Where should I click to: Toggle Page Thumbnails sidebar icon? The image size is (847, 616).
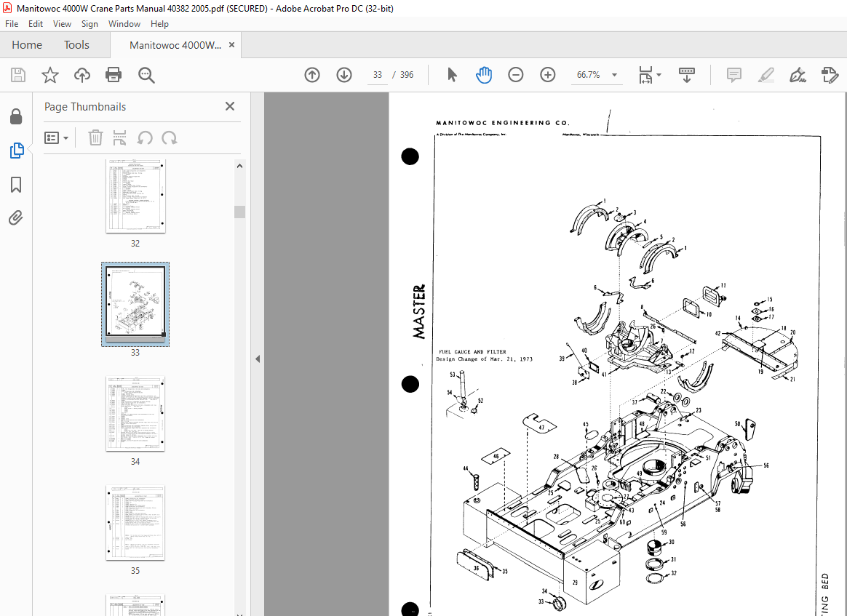coord(16,151)
